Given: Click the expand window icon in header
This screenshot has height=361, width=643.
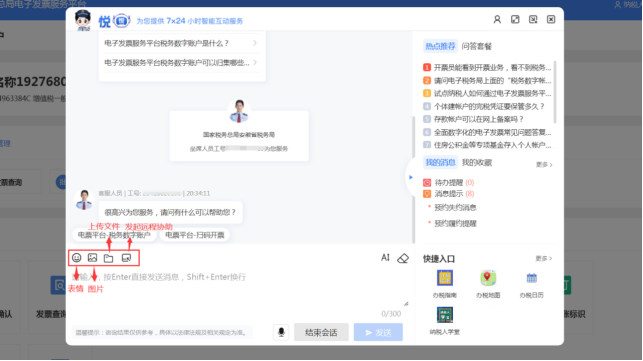Looking at the screenshot, I should click(515, 19).
